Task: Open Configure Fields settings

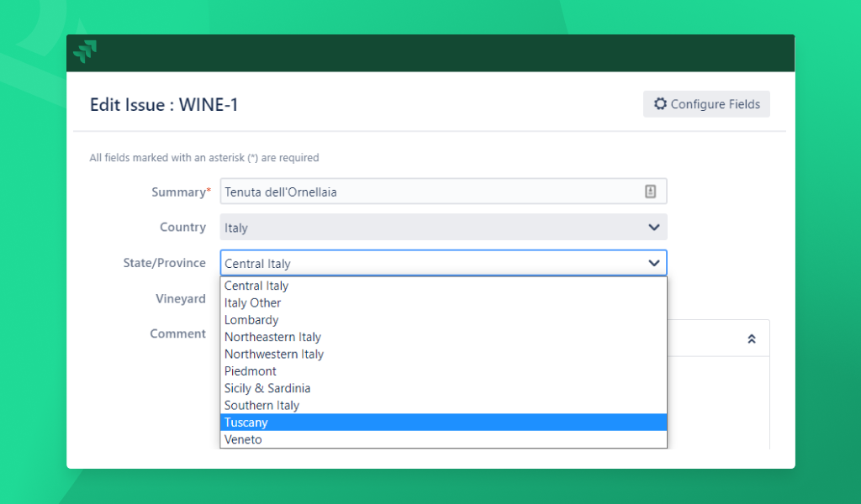Action: point(706,104)
